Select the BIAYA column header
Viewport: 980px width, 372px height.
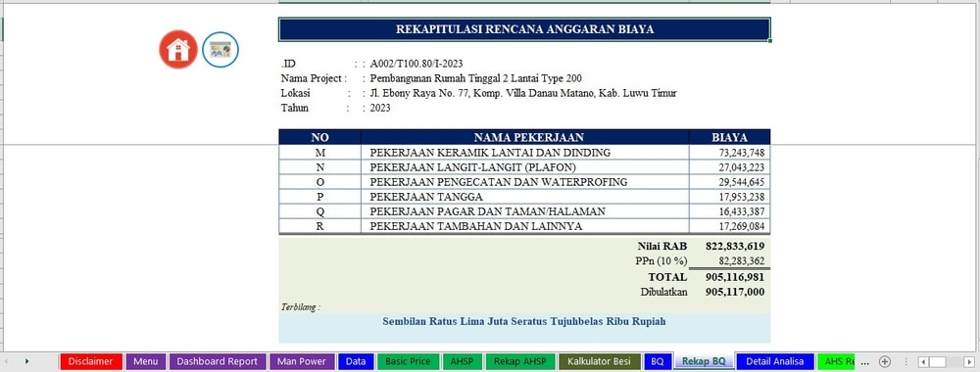coord(729,137)
